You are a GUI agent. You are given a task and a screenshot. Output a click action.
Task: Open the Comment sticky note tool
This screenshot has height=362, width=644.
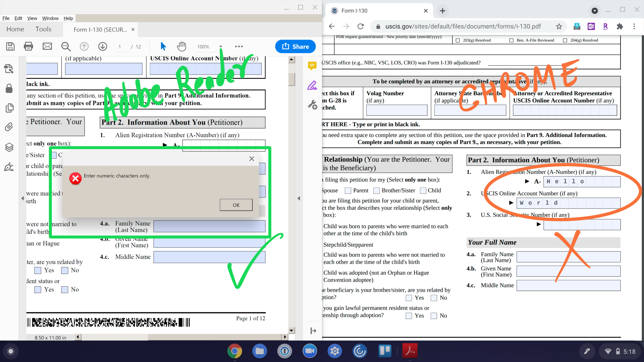[312, 66]
